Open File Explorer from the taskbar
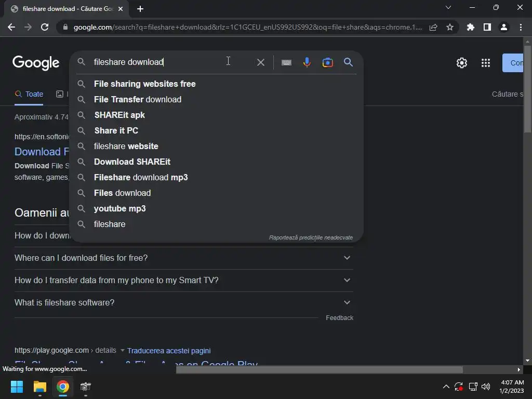This screenshot has height=399, width=532. pos(39,387)
